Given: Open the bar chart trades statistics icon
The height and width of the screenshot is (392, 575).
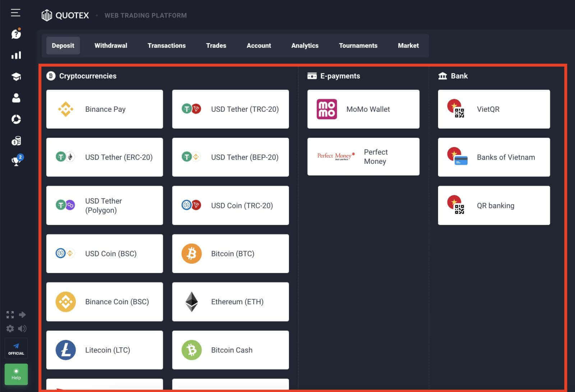Looking at the screenshot, I should (x=16, y=55).
